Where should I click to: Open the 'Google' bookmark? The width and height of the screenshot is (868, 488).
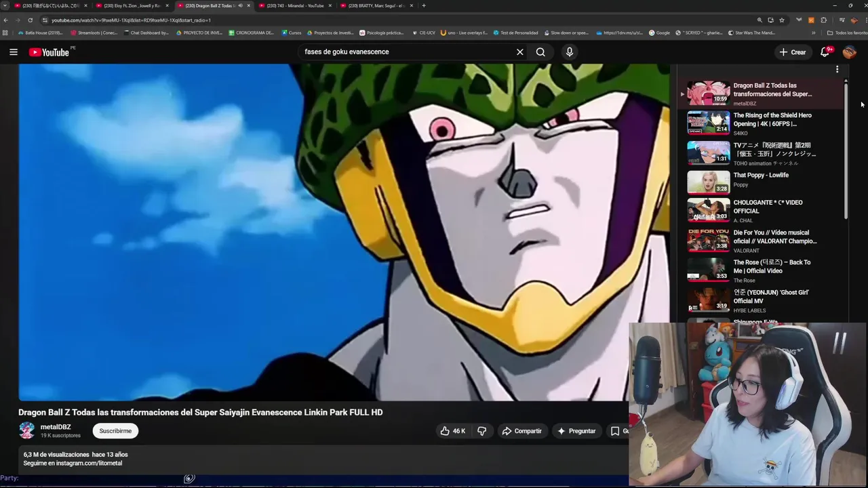point(659,33)
